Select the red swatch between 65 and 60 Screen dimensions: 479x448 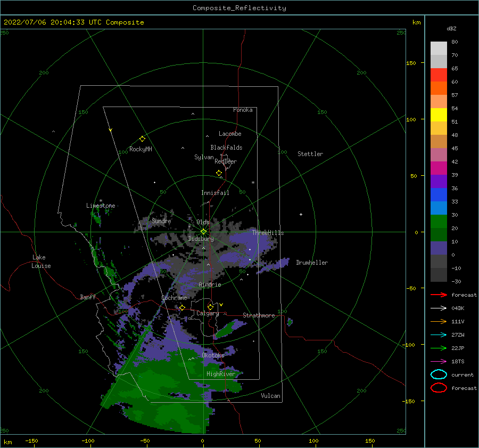tap(439, 75)
